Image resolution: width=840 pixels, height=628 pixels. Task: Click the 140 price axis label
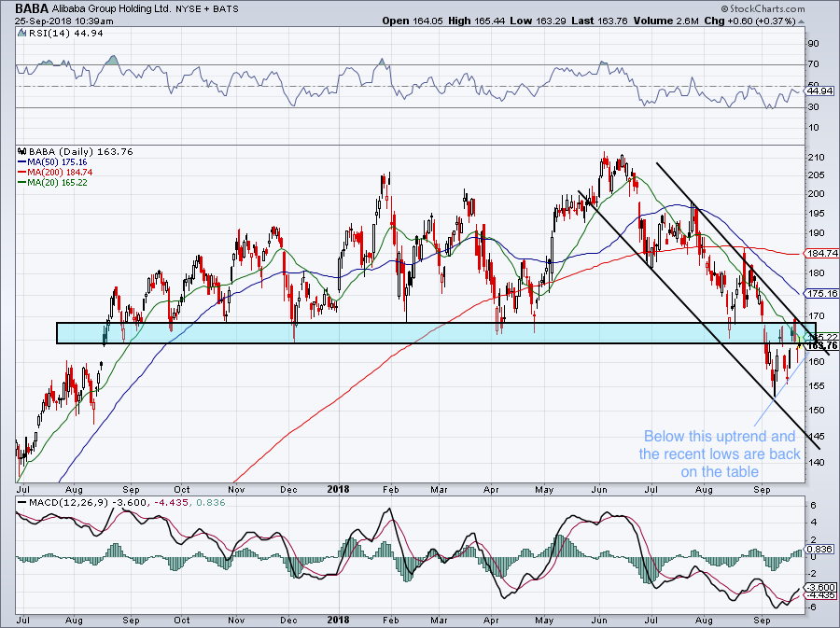tap(816, 462)
